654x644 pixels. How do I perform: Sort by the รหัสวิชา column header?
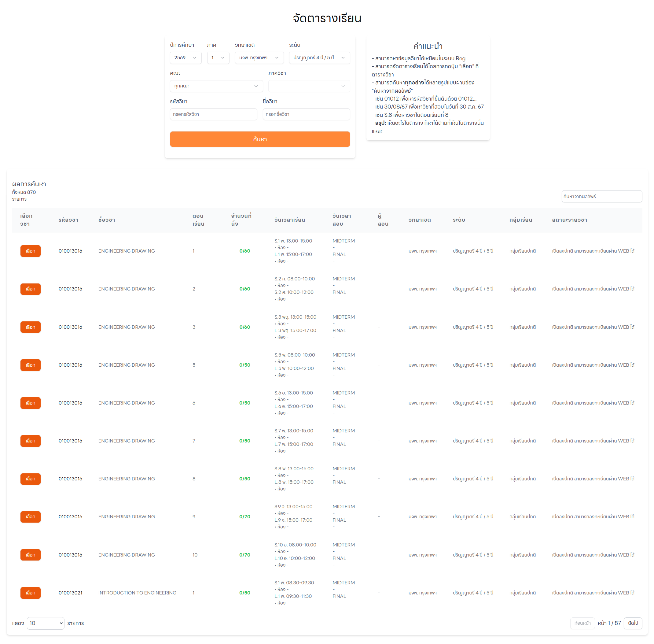click(x=68, y=220)
